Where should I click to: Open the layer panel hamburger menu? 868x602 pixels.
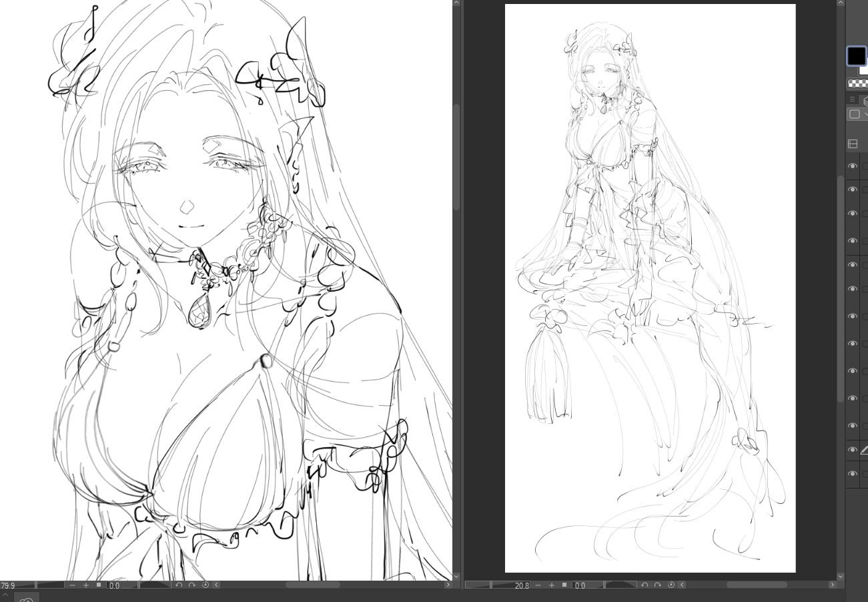pos(852,99)
